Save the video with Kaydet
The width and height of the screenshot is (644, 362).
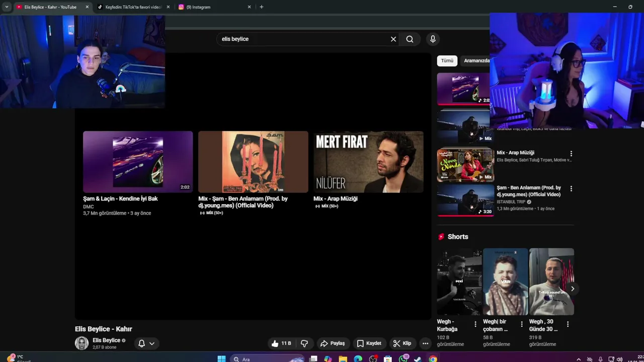(369, 343)
